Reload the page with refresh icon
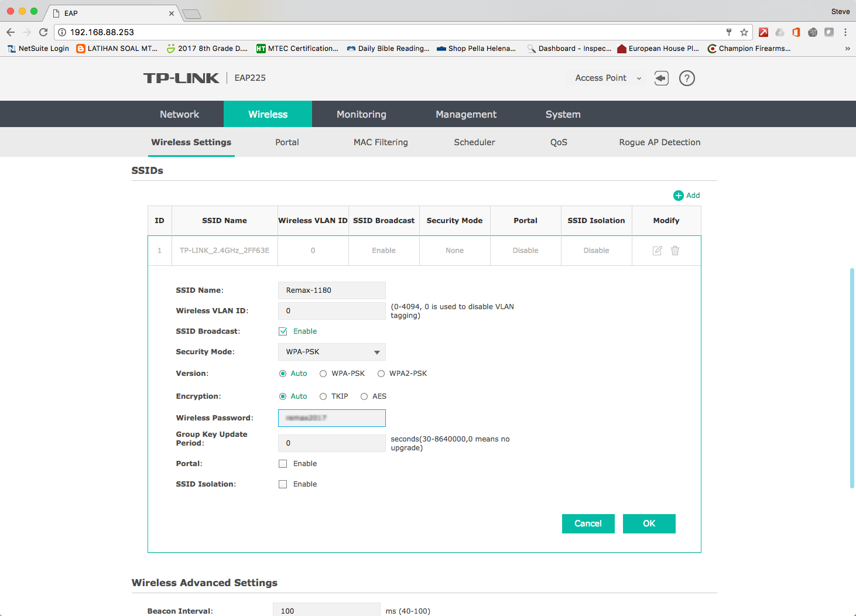This screenshot has height=616, width=856. tap(43, 32)
